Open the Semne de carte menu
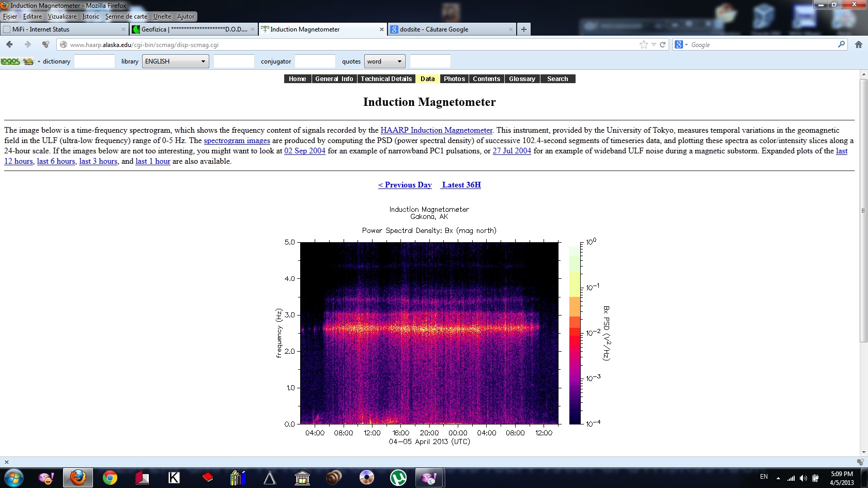868x488 pixels. click(126, 17)
